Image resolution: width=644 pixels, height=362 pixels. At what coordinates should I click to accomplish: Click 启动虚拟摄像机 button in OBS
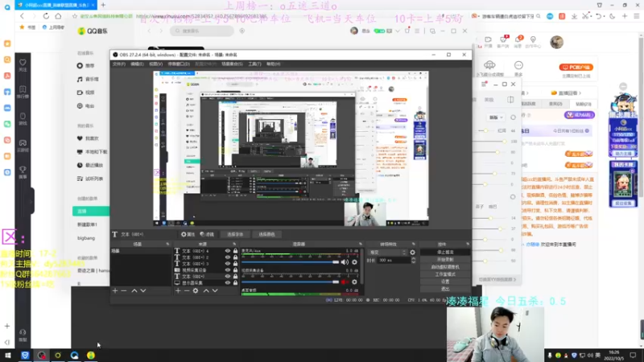coord(445,267)
